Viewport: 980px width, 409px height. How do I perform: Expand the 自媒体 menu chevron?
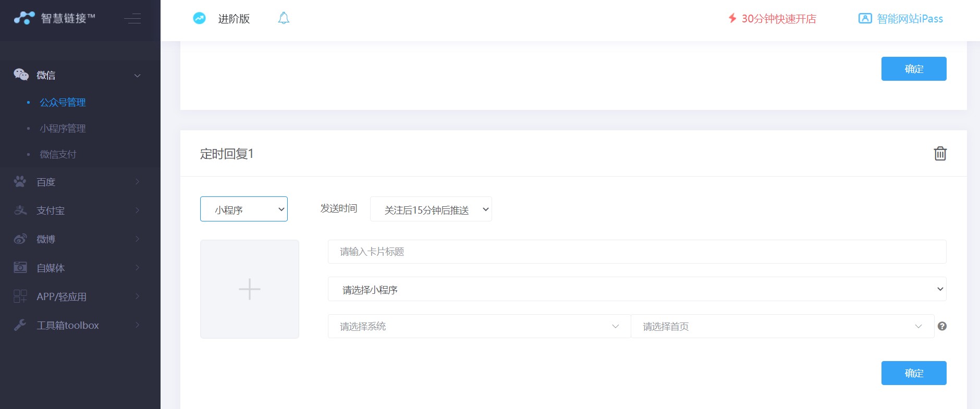coord(138,267)
